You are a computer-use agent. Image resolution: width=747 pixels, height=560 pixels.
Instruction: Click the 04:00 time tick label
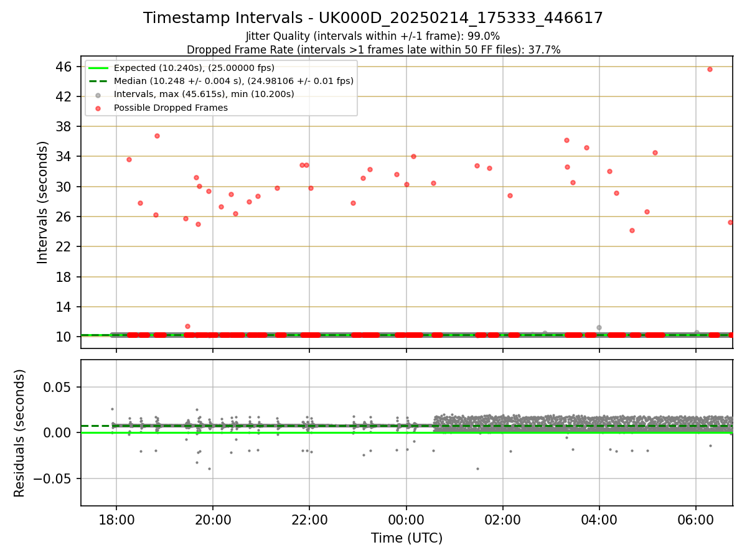click(x=599, y=519)
